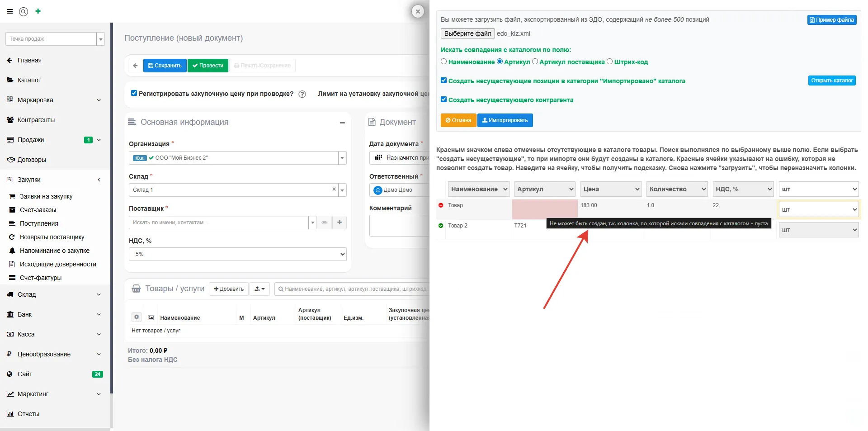Select Штрих-код radio option
This screenshot has height=431, width=868.
pos(609,62)
